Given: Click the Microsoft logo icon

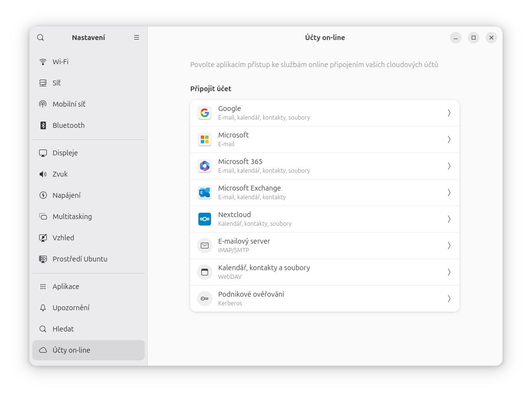Looking at the screenshot, I should [x=205, y=139].
